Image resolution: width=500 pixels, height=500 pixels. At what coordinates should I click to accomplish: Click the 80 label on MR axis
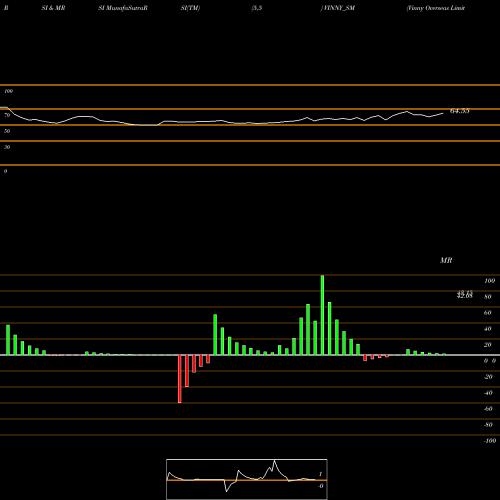point(488,297)
